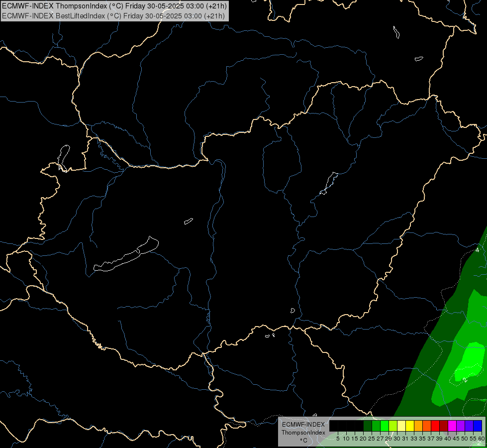Image resolution: width=487 pixels, height=448 pixels.
Task: Click the ThompsonIndex title line at top
Action: pyautogui.click(x=114, y=6)
